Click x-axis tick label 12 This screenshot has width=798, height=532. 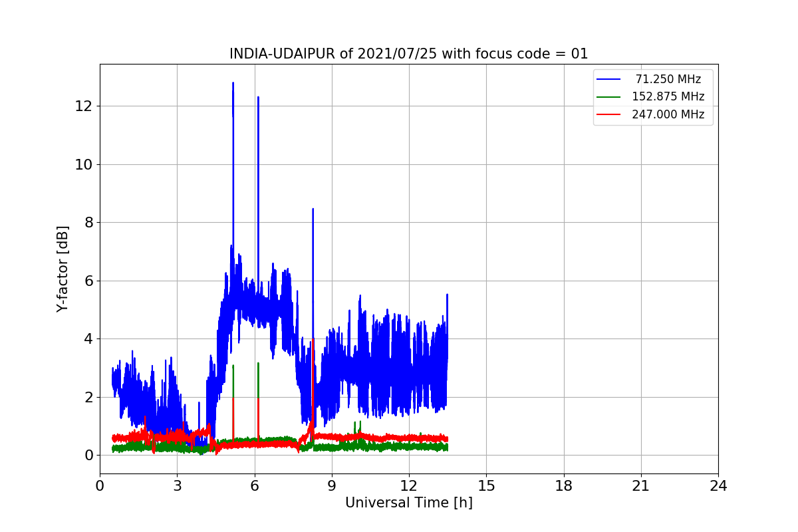pyautogui.click(x=409, y=486)
